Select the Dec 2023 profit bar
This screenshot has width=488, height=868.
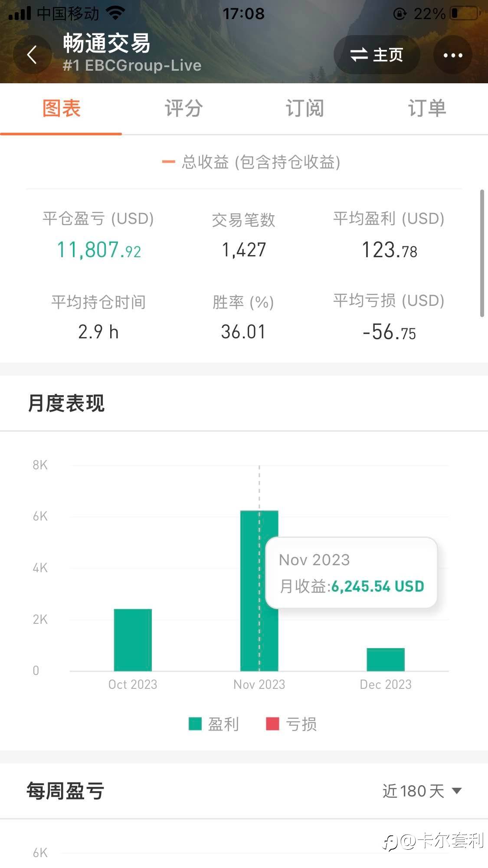(x=386, y=659)
